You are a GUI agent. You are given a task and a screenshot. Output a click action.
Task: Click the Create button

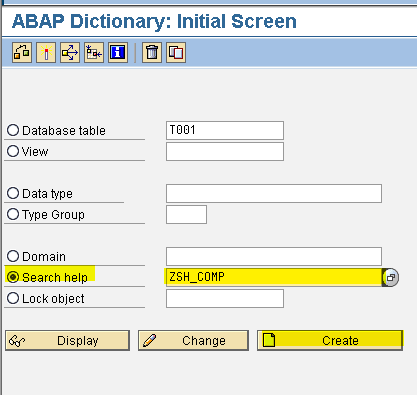point(330,340)
